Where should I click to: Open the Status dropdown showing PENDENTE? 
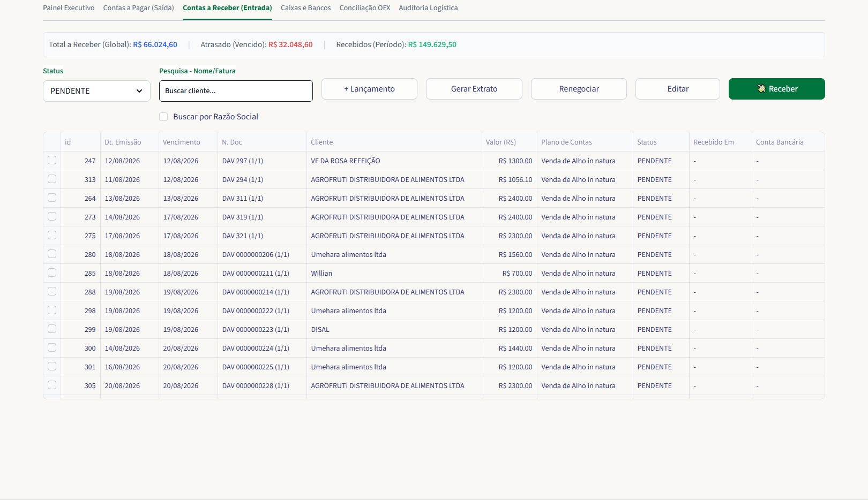click(96, 91)
